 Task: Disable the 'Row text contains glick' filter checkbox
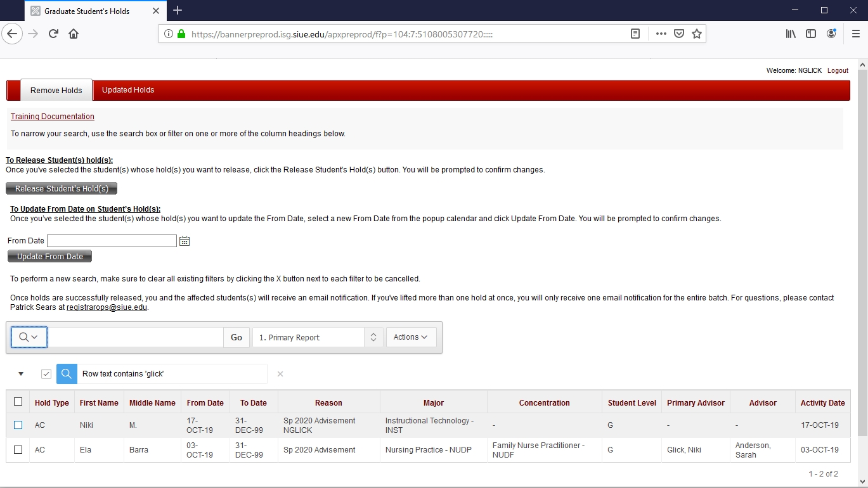point(46,374)
